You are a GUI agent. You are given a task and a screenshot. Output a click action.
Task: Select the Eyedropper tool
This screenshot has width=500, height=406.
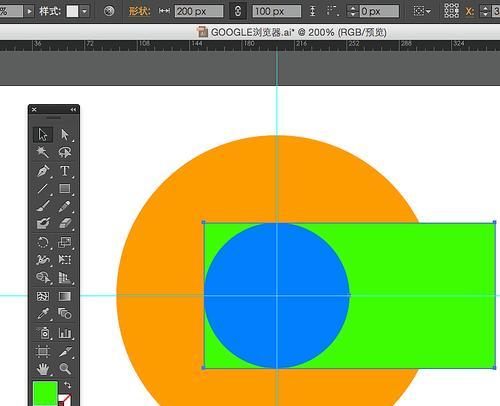point(43,314)
